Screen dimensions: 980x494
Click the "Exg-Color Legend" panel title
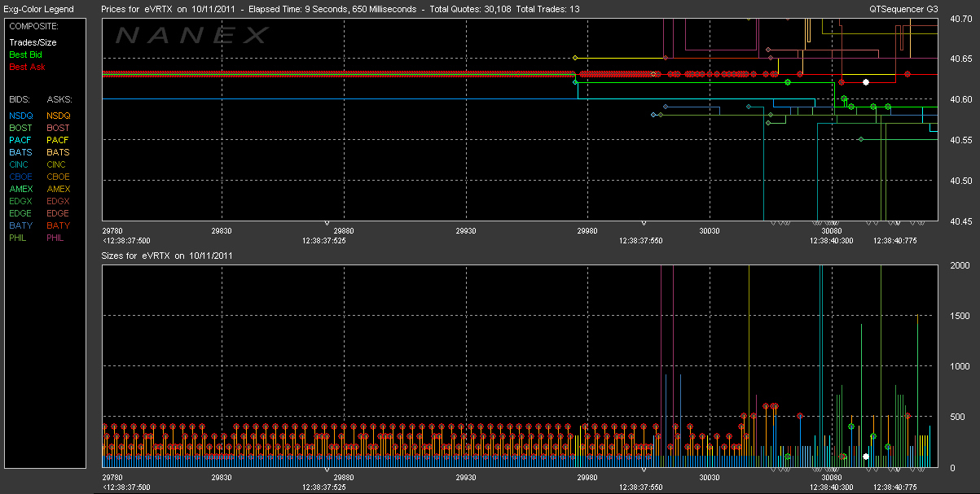point(37,9)
